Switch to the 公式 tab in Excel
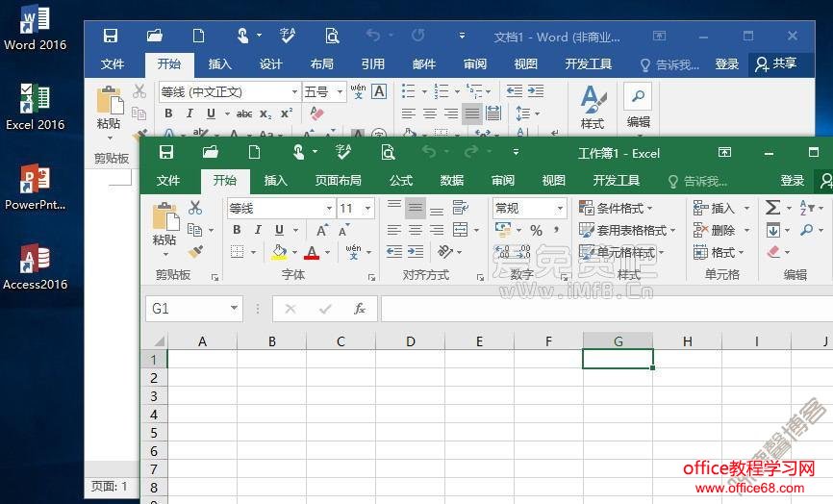Screen dimensions: 833x504 click(x=400, y=181)
